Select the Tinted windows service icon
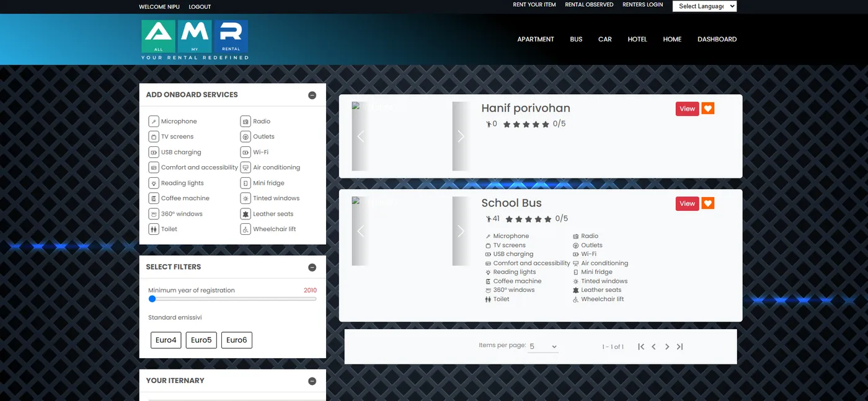This screenshot has height=401, width=868. click(x=246, y=198)
